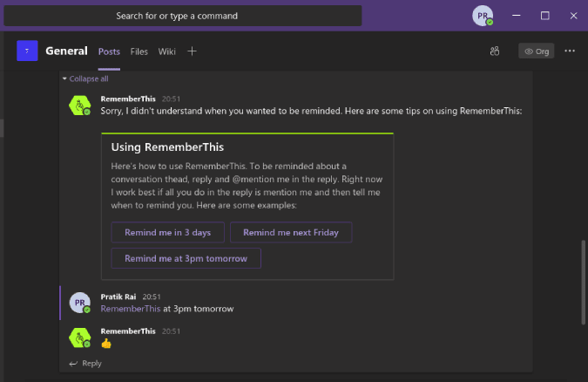Click the bottom RememberThis bot avatar
This screenshot has height=382, width=588.
(80, 338)
